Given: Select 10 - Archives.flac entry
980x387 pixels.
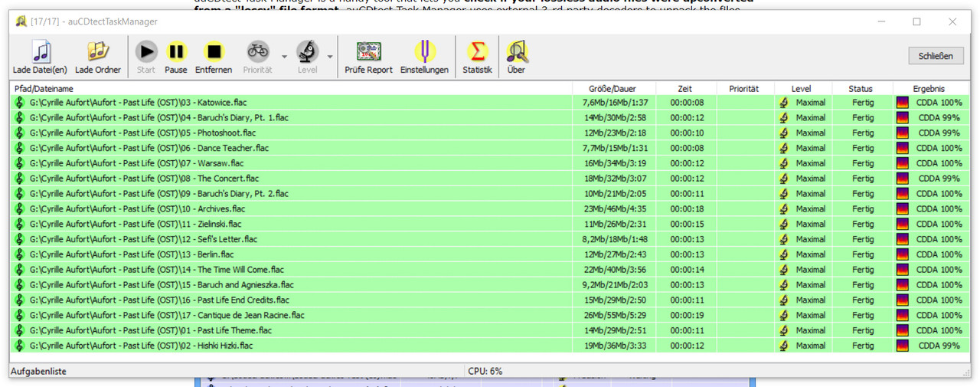Looking at the screenshot, I should (x=490, y=209).
